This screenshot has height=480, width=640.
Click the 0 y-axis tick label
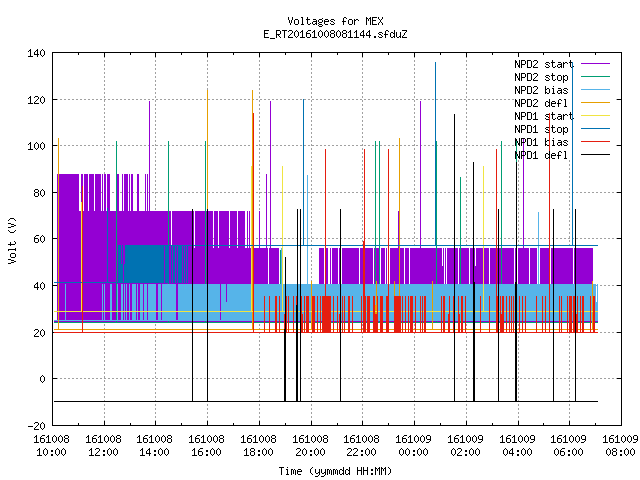[x=42, y=379]
